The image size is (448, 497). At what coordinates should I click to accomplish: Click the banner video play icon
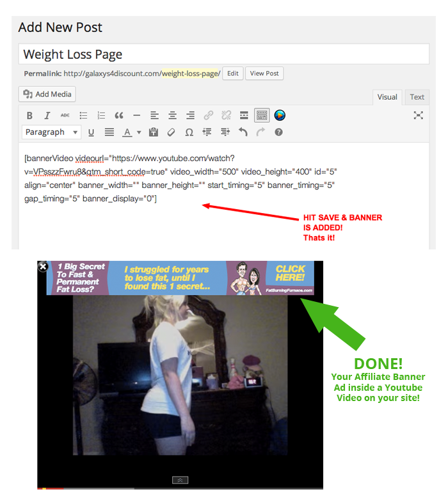(x=280, y=116)
